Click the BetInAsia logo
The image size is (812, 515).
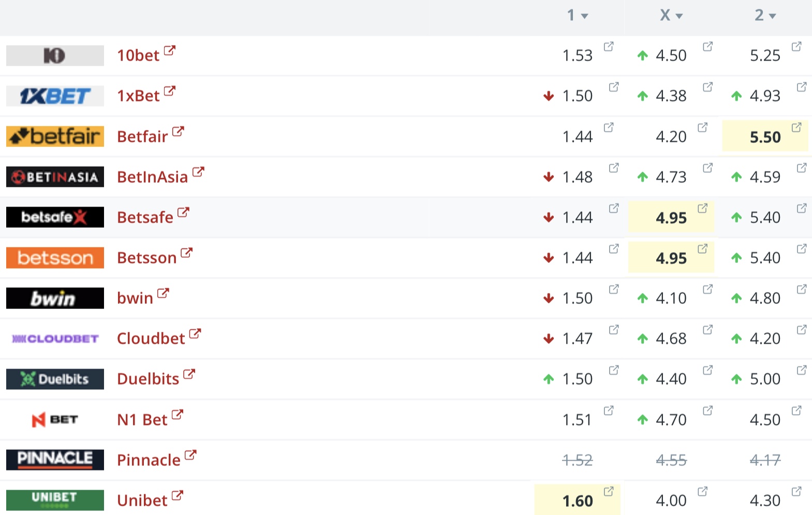(55, 176)
